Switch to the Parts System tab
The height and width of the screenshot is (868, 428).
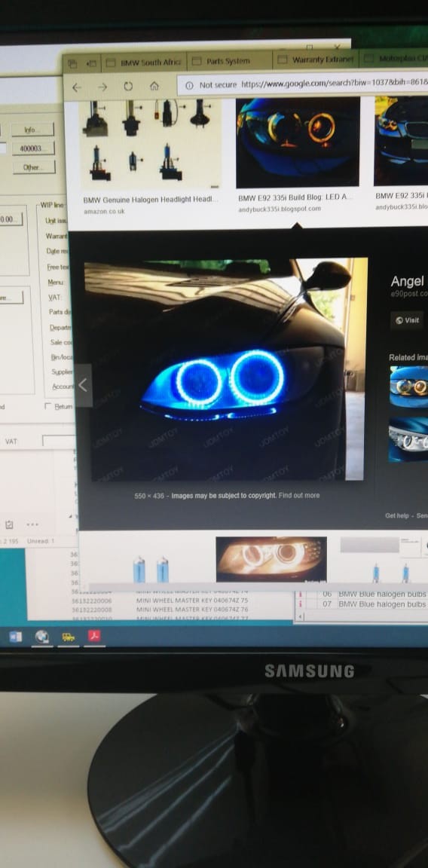(x=228, y=61)
